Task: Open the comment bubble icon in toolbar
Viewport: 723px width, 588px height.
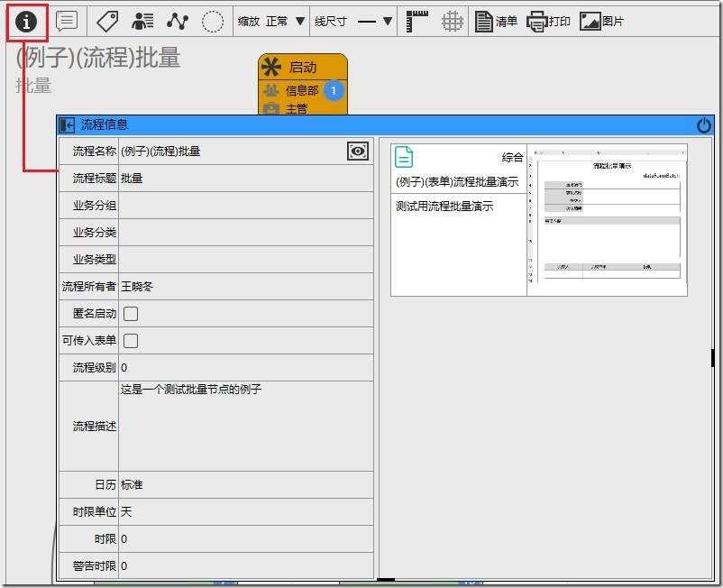Action: [x=67, y=22]
